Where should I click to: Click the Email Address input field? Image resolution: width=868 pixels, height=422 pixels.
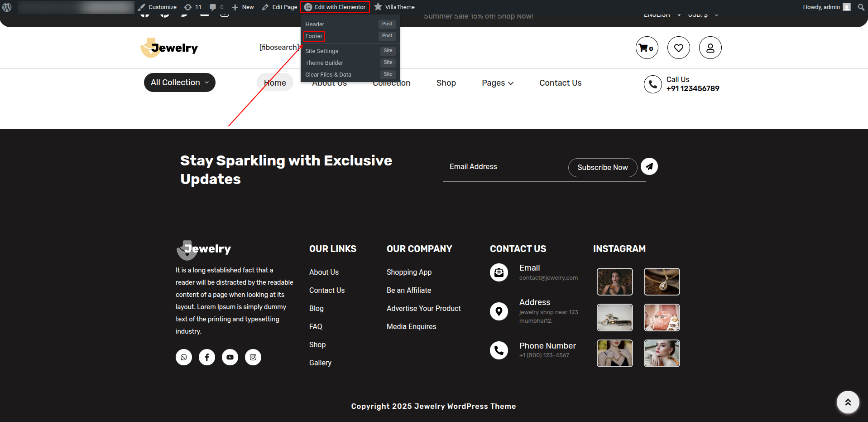pyautogui.click(x=503, y=167)
